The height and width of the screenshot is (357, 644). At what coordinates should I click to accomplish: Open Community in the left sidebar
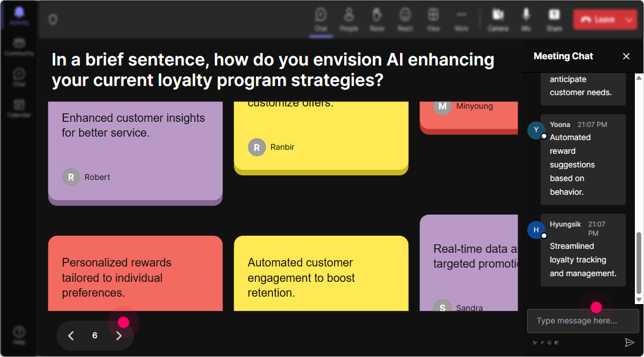pos(19,47)
